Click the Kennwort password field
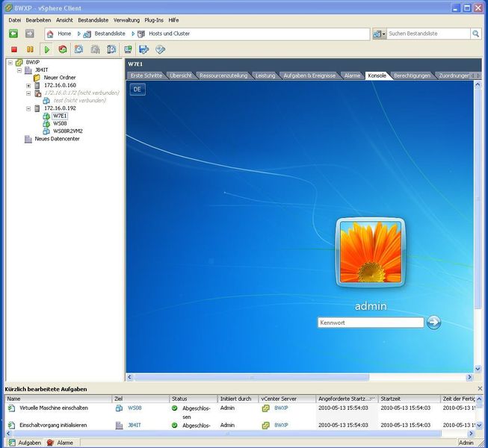The image size is (488, 448). (x=371, y=323)
